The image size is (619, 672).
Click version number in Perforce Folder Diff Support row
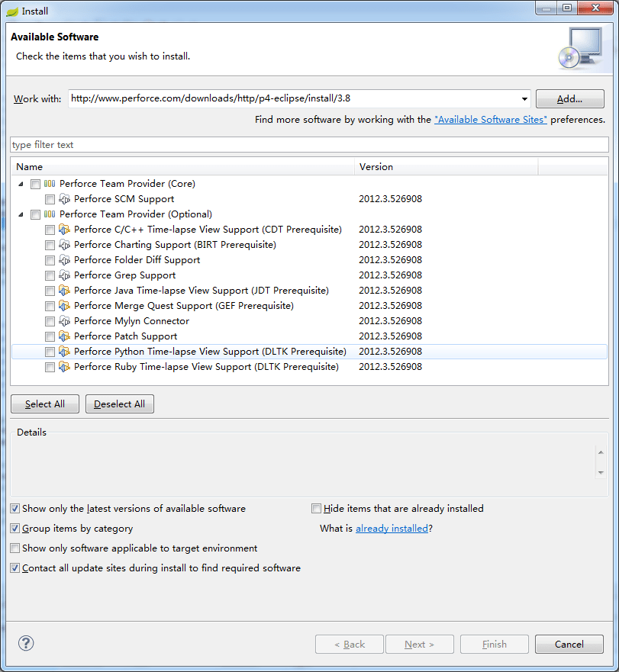coord(390,260)
